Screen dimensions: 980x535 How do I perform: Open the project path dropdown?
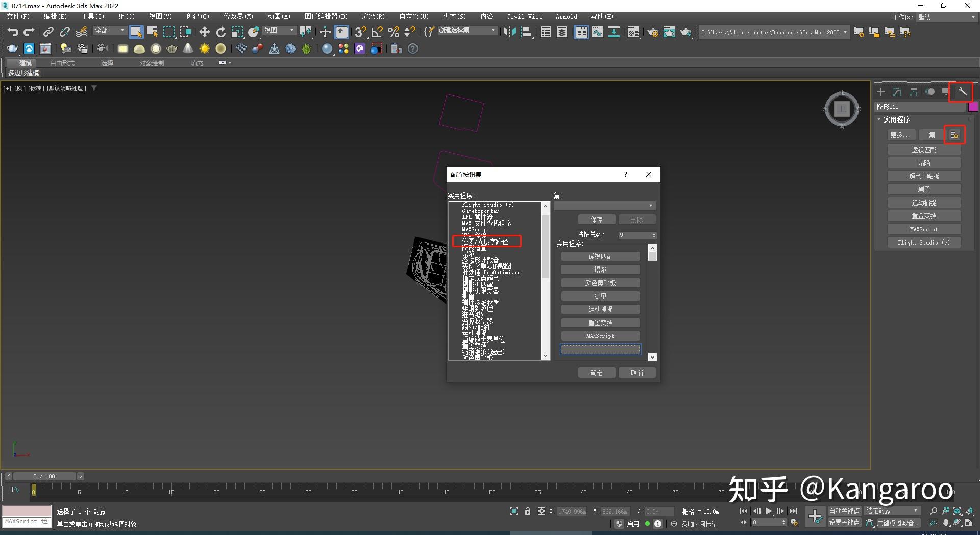point(774,32)
